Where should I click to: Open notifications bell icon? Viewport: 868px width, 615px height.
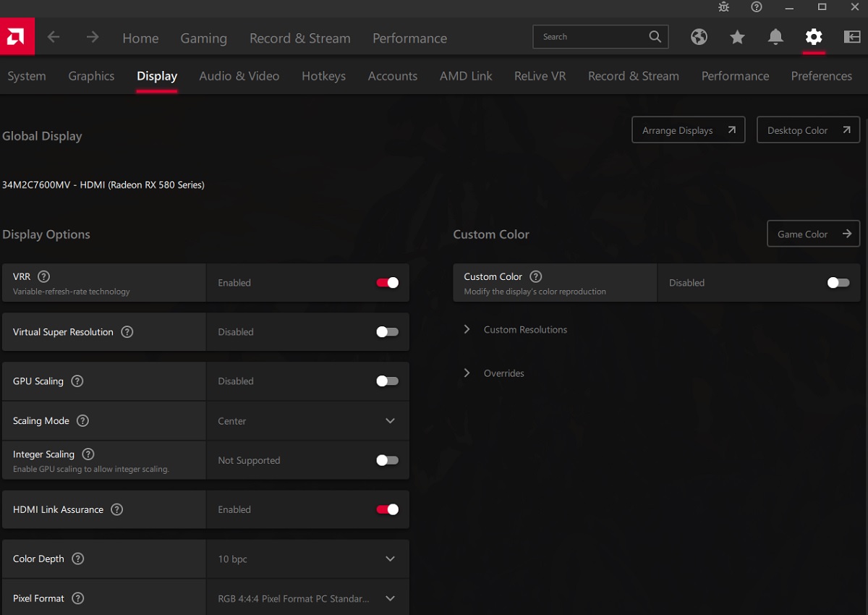click(x=775, y=37)
